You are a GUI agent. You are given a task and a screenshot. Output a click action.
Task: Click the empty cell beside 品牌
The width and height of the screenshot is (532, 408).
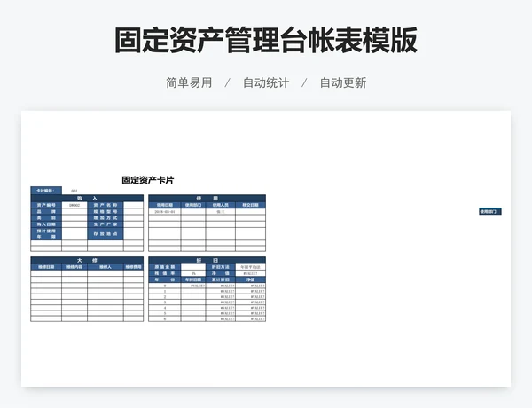(74, 211)
